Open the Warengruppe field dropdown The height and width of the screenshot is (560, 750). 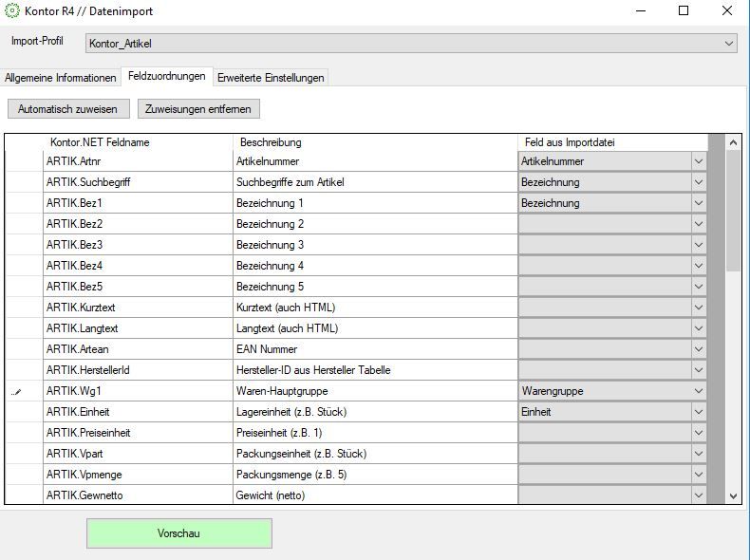pos(699,391)
